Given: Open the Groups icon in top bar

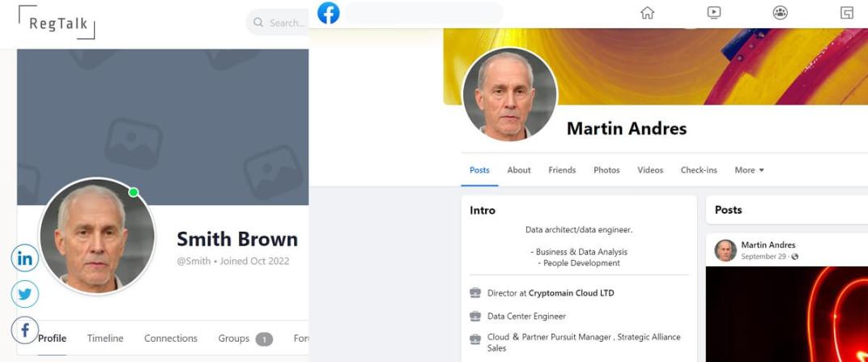Looking at the screenshot, I should pyautogui.click(x=781, y=13).
